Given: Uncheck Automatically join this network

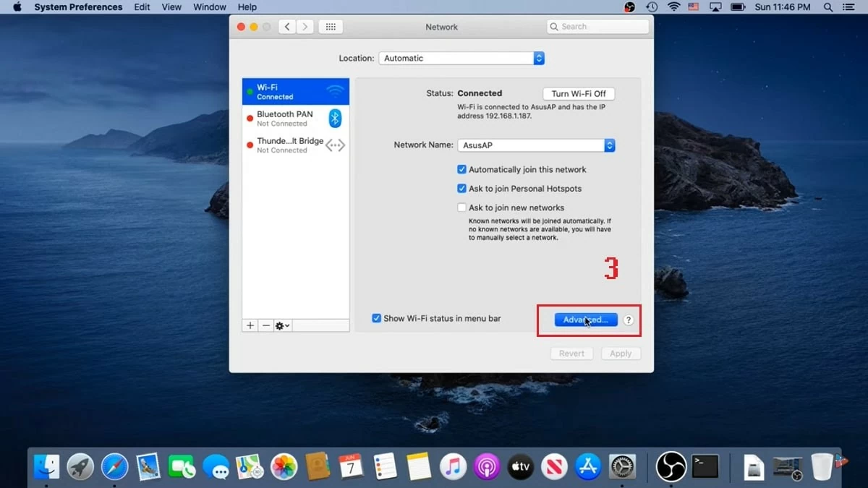Looking at the screenshot, I should [x=461, y=169].
